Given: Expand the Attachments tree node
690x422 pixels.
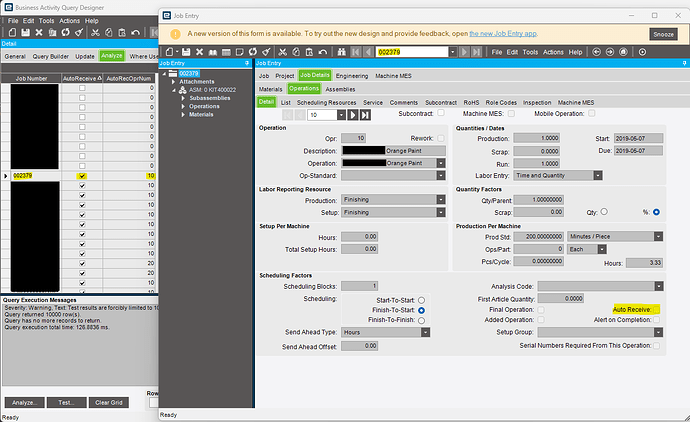Looking at the screenshot, I should (x=173, y=82).
